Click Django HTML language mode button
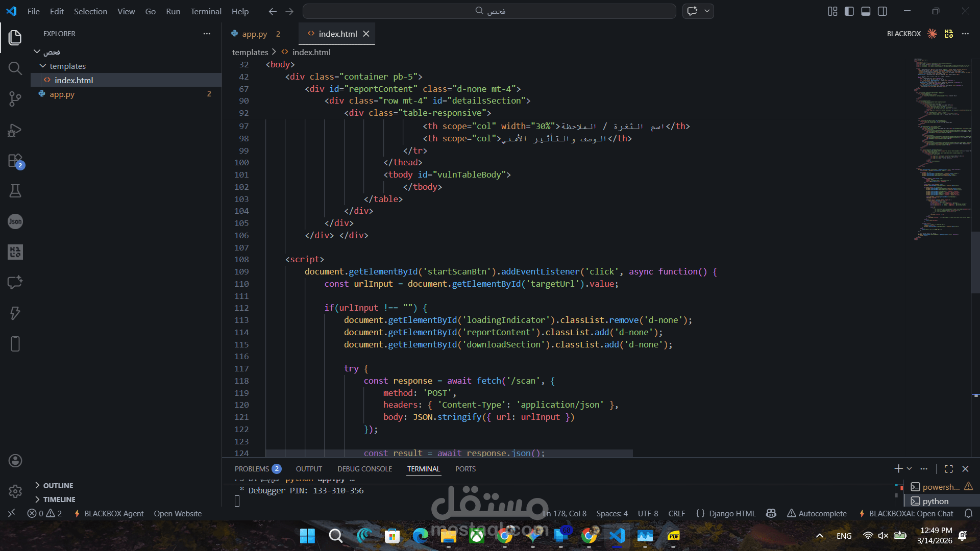980x551 pixels. click(x=732, y=514)
